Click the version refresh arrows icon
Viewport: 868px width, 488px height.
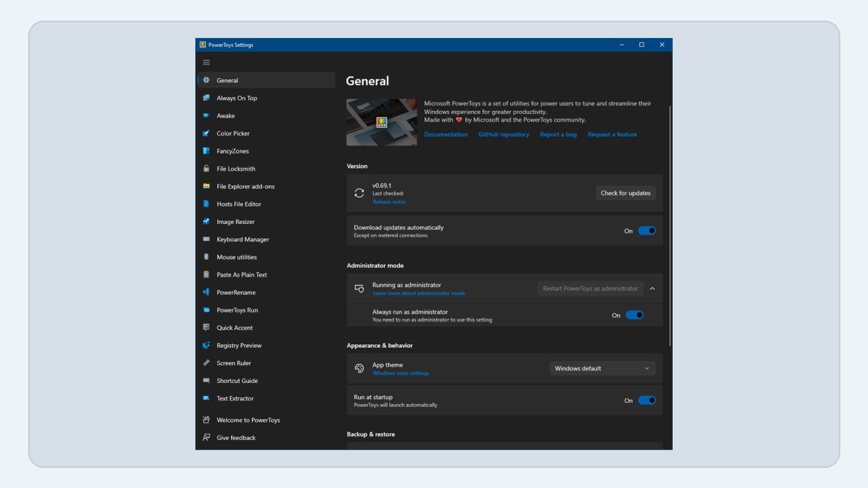[359, 193]
